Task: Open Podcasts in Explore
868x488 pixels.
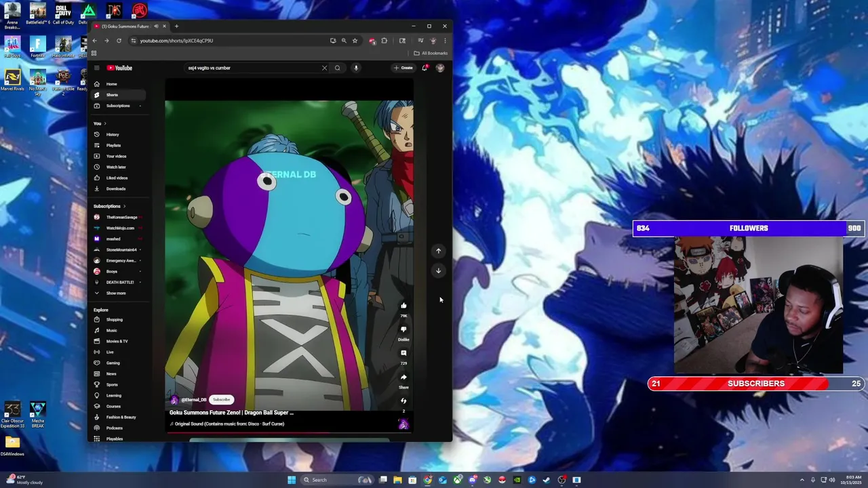Action: (x=119, y=428)
